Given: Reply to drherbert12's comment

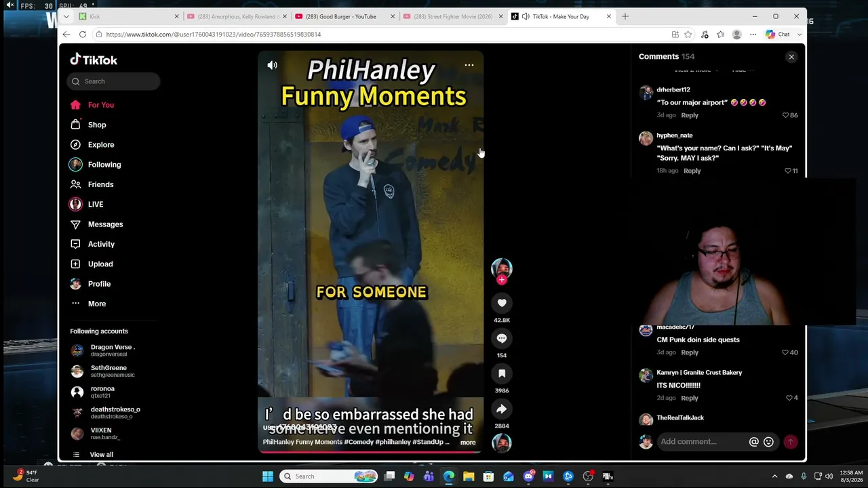Looking at the screenshot, I should click(x=690, y=115).
